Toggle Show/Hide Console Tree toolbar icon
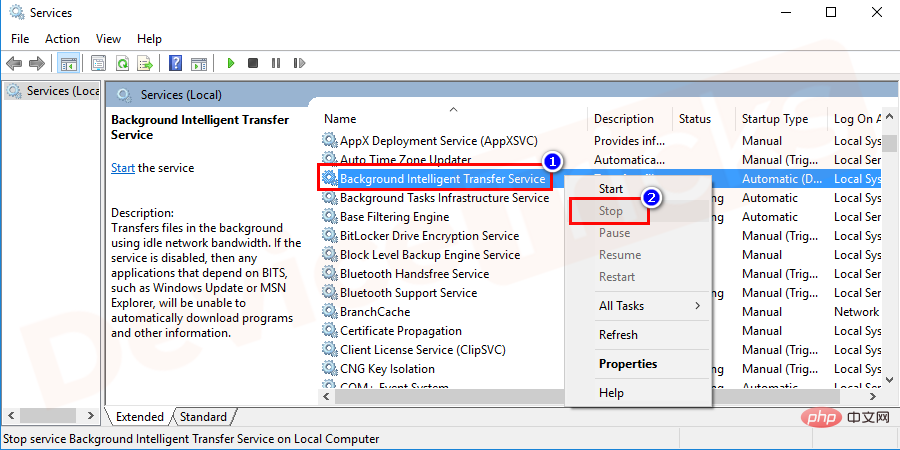 point(69,63)
